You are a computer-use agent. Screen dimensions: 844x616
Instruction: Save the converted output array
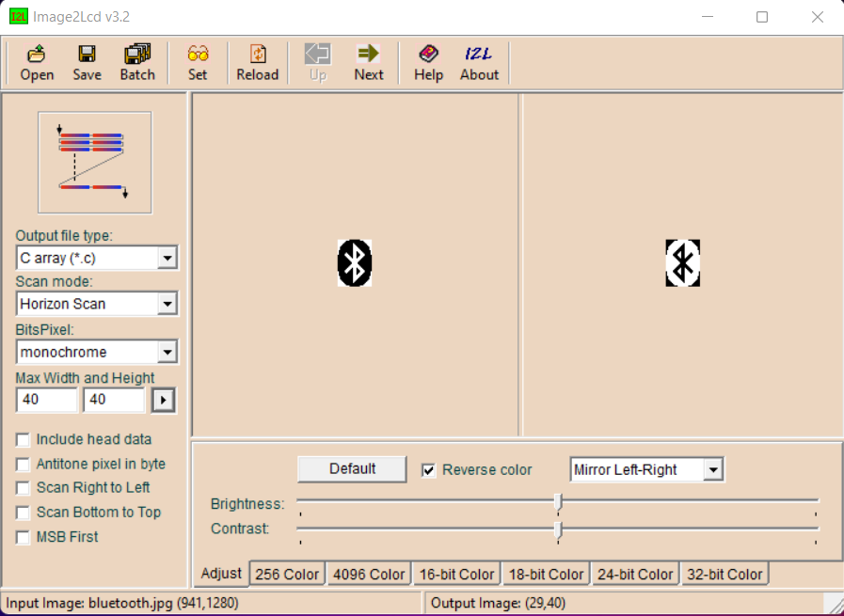coord(87,60)
